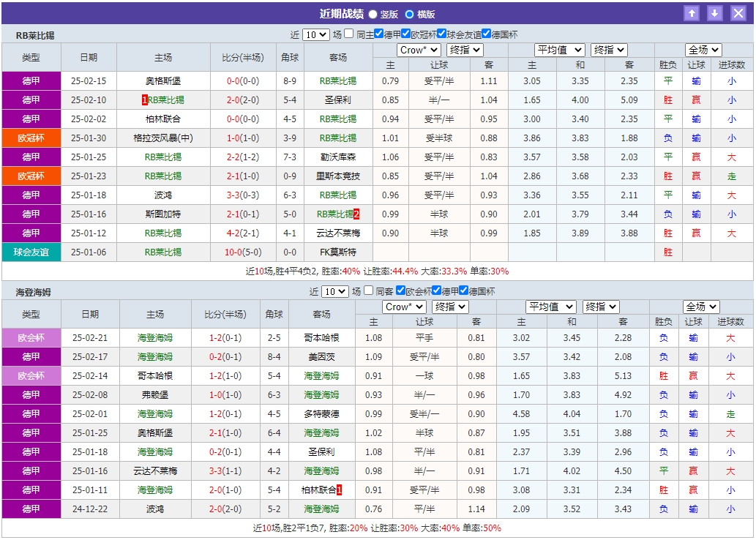This screenshot has height=540, width=756.
Task: Uncheck the 欧会杯 filter
Action: click(401, 291)
